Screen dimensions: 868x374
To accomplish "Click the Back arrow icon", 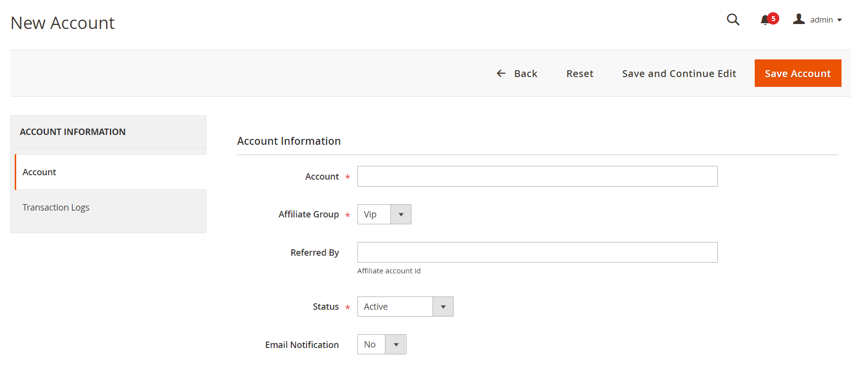I will [501, 74].
